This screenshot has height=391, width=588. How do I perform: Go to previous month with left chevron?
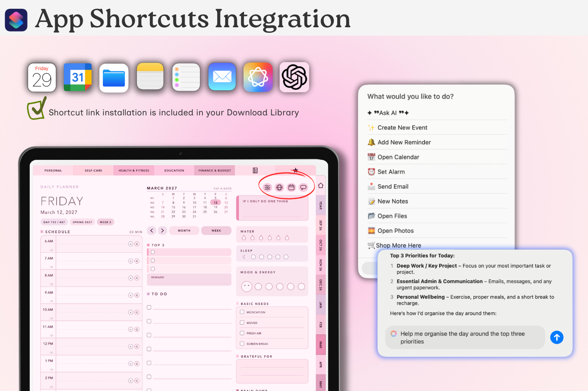click(152, 230)
